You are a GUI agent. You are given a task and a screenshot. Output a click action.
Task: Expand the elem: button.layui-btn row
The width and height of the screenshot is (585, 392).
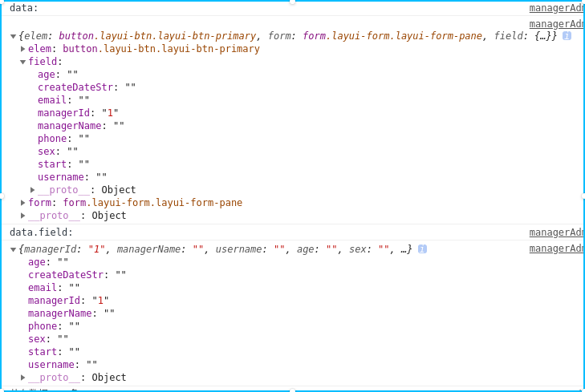(22, 49)
